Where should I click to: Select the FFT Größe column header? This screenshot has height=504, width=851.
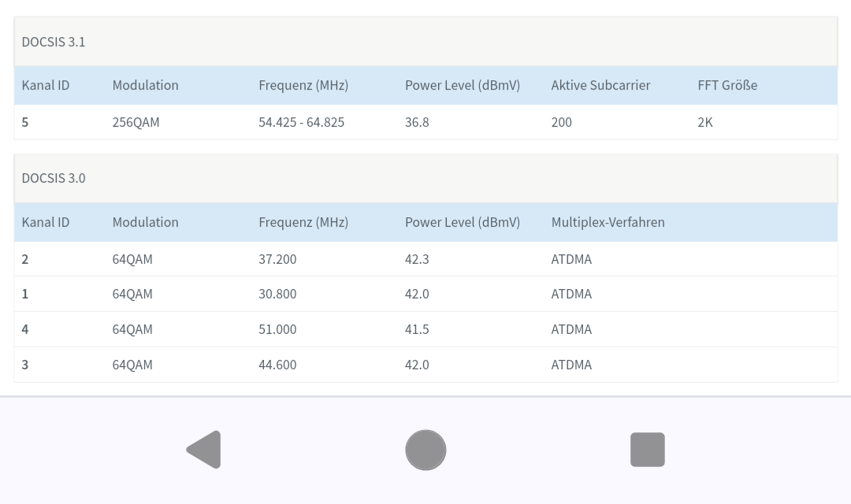pos(727,85)
